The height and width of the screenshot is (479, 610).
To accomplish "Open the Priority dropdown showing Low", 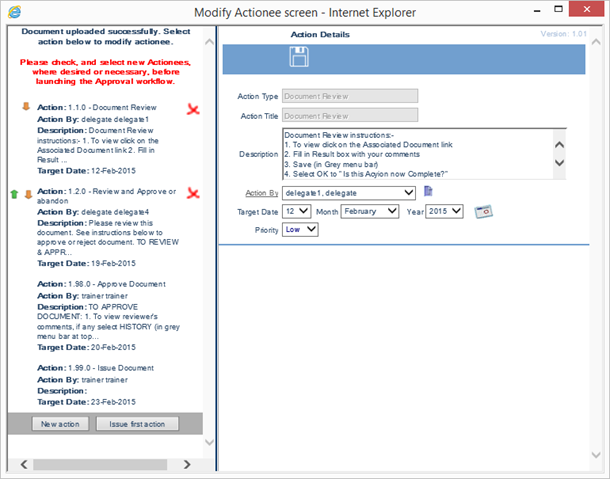I will click(x=300, y=230).
